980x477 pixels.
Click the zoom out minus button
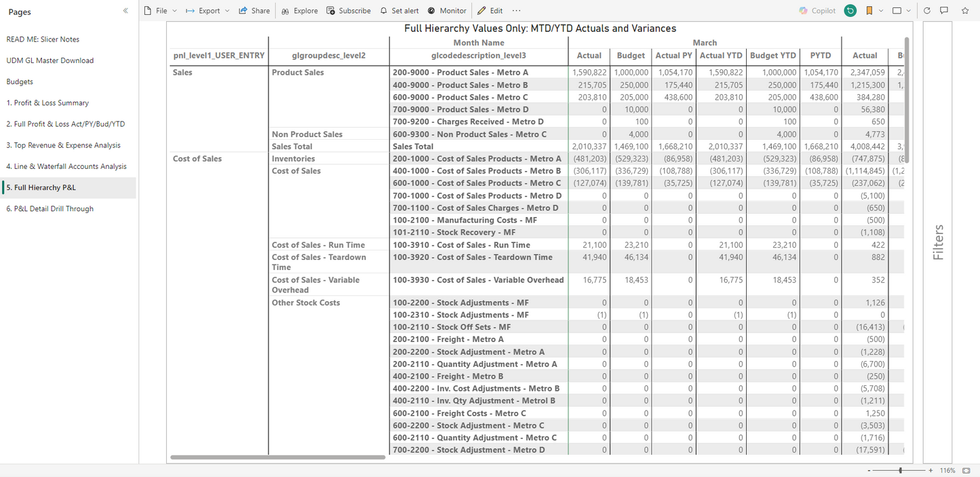[869, 470]
